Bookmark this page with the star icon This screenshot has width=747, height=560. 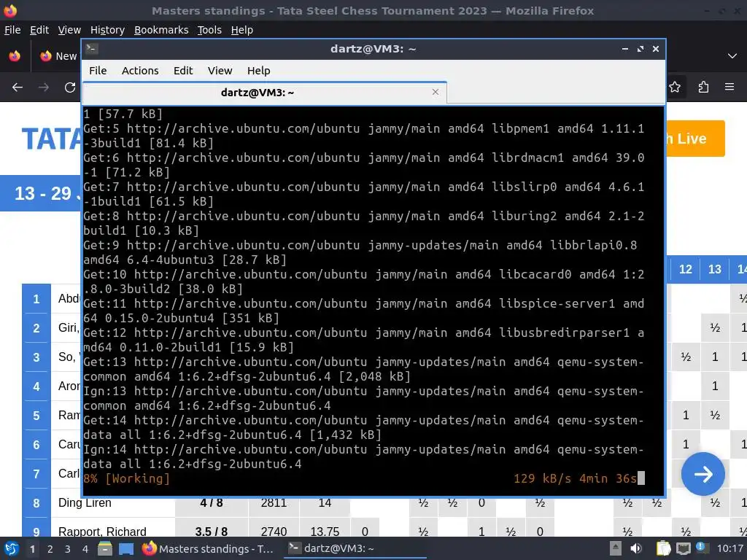tap(675, 87)
